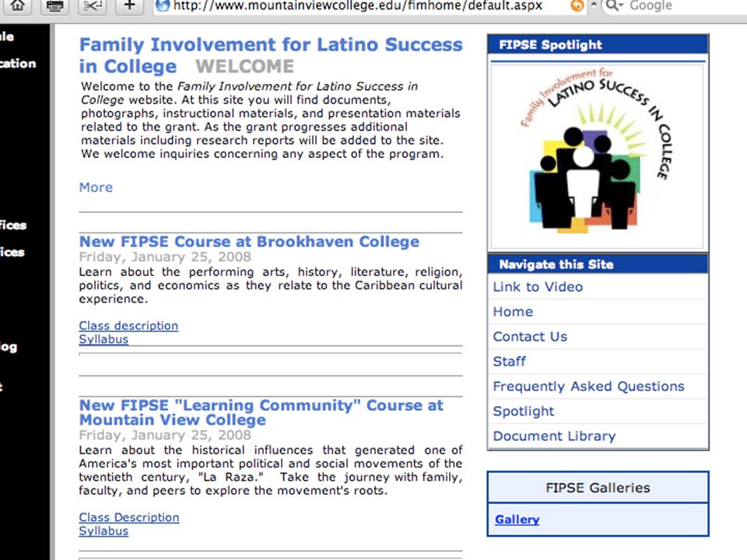This screenshot has height=560, width=747.
Task: Open Brookhaven course Class description link
Action: 128,326
